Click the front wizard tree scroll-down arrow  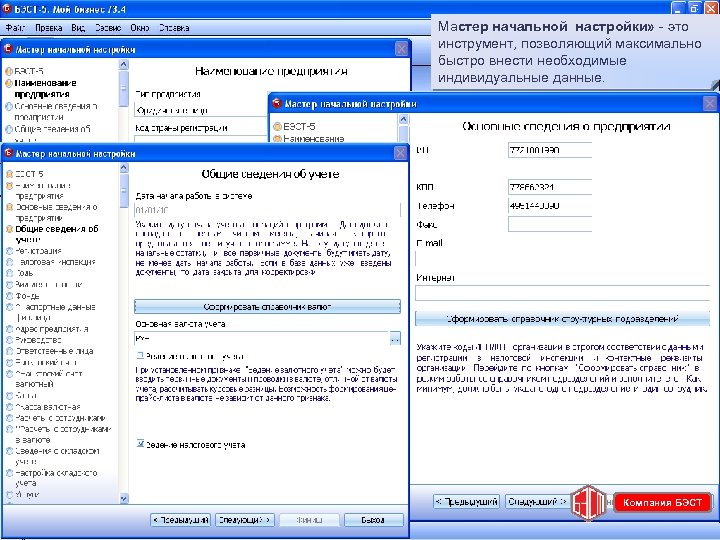click(124, 498)
